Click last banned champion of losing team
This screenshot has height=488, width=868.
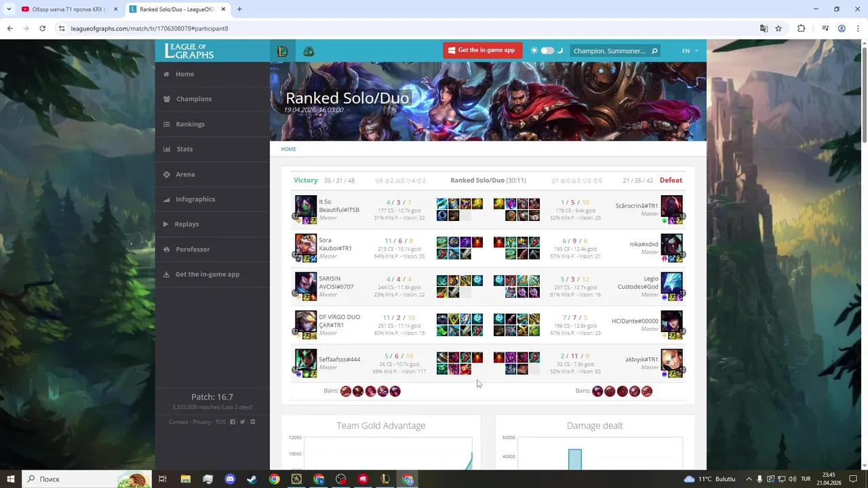pyautogui.click(x=646, y=391)
